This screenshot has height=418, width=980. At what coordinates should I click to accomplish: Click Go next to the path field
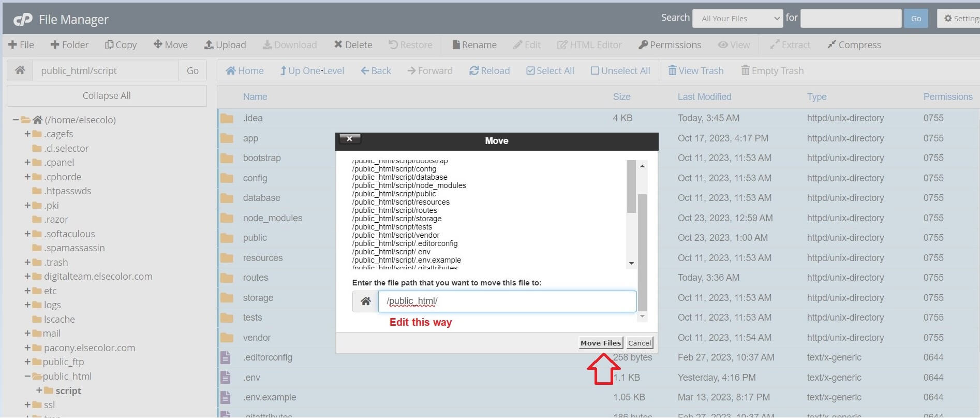(x=192, y=70)
